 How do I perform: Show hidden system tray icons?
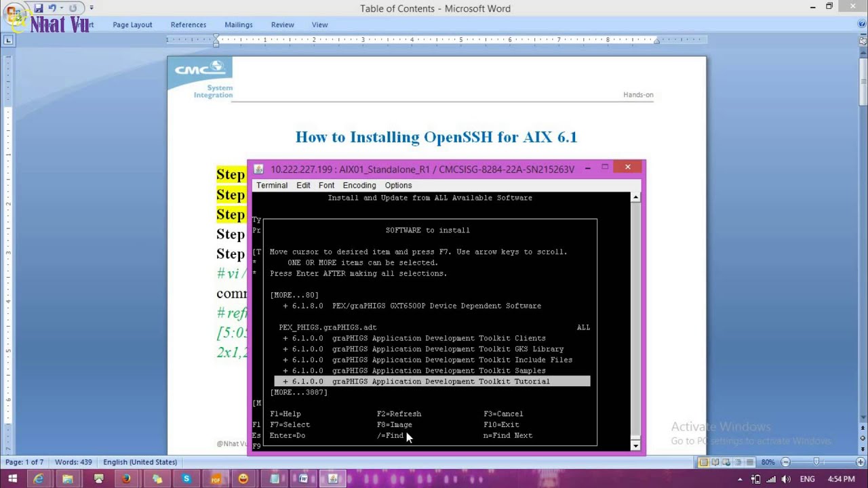[x=740, y=479]
